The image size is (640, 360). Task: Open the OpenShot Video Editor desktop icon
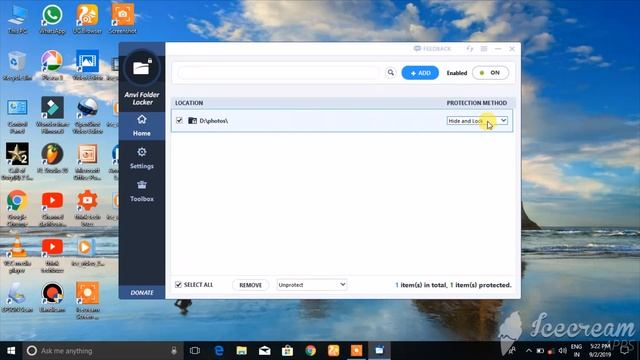(87, 116)
